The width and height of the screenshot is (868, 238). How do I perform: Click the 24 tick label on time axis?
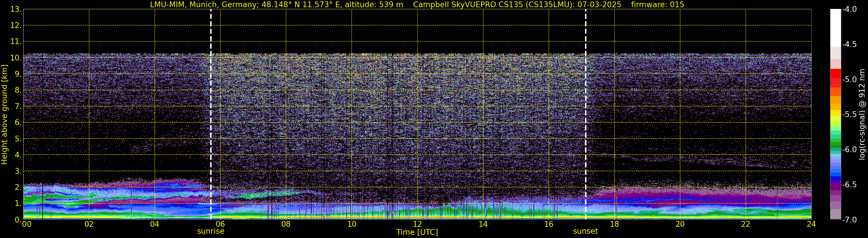[x=811, y=224]
